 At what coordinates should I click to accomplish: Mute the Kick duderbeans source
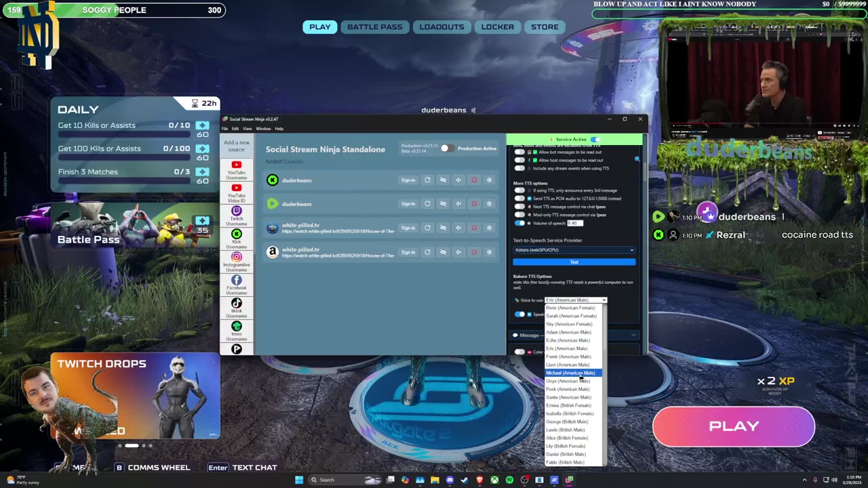coord(458,180)
